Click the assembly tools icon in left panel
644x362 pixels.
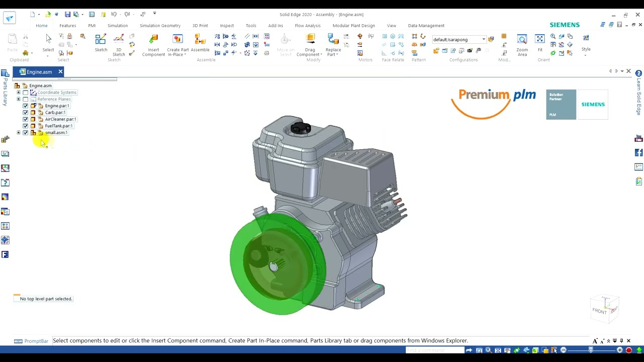coord(5,139)
